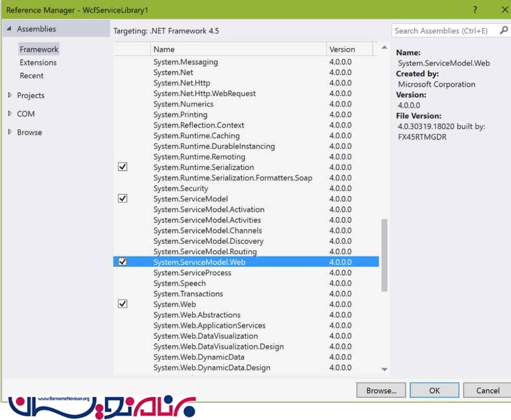Click scrollbar up arrow in assembly list
The height and width of the screenshot is (420, 511).
point(384,49)
